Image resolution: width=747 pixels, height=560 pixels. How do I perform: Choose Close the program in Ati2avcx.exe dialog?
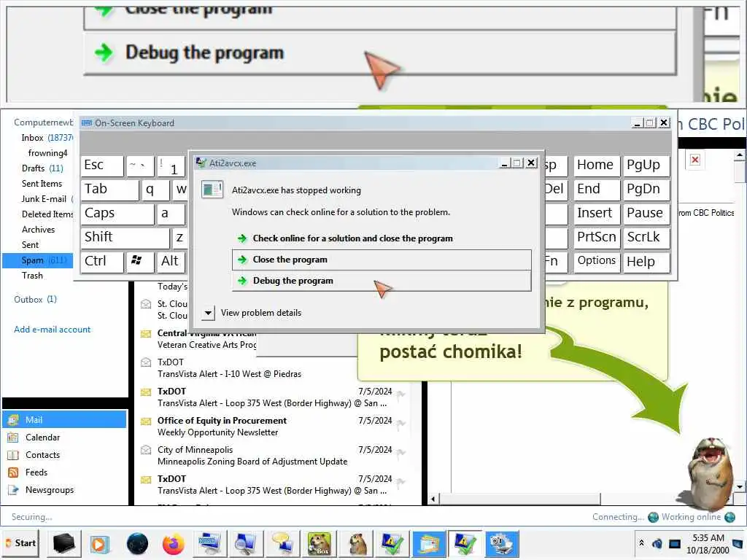pyautogui.click(x=381, y=260)
